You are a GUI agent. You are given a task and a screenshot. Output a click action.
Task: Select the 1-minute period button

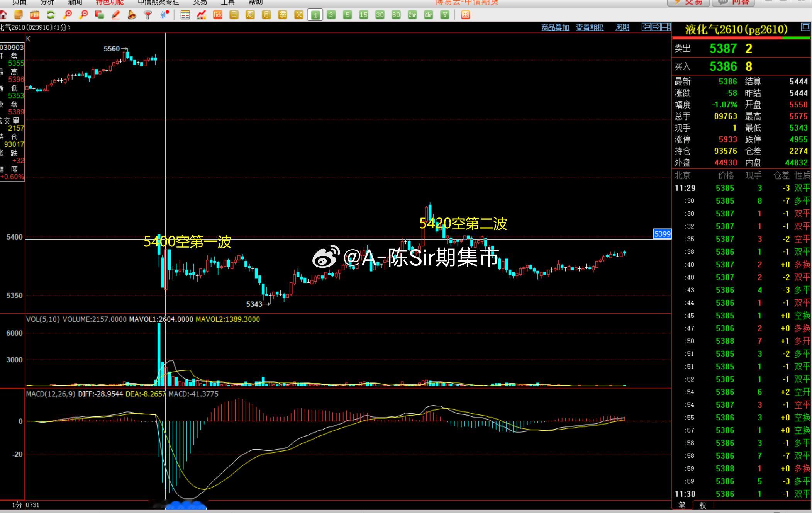[x=315, y=15]
